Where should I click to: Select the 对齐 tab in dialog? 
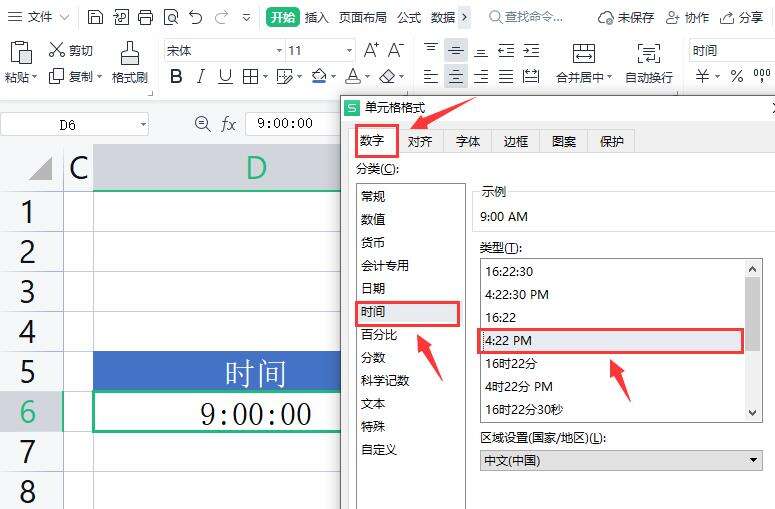pos(420,142)
